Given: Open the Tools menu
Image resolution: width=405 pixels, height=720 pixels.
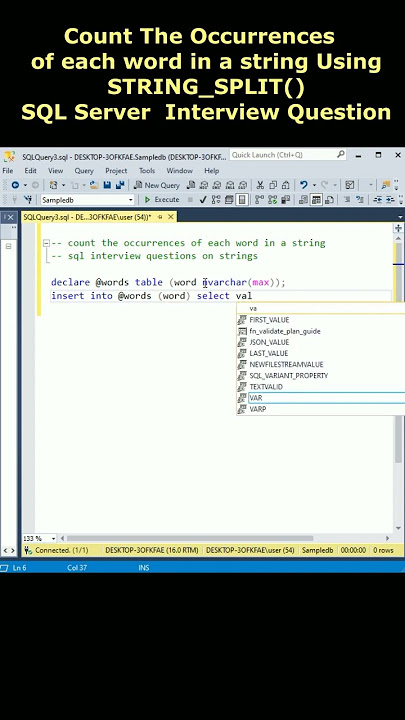Looking at the screenshot, I should (147, 171).
